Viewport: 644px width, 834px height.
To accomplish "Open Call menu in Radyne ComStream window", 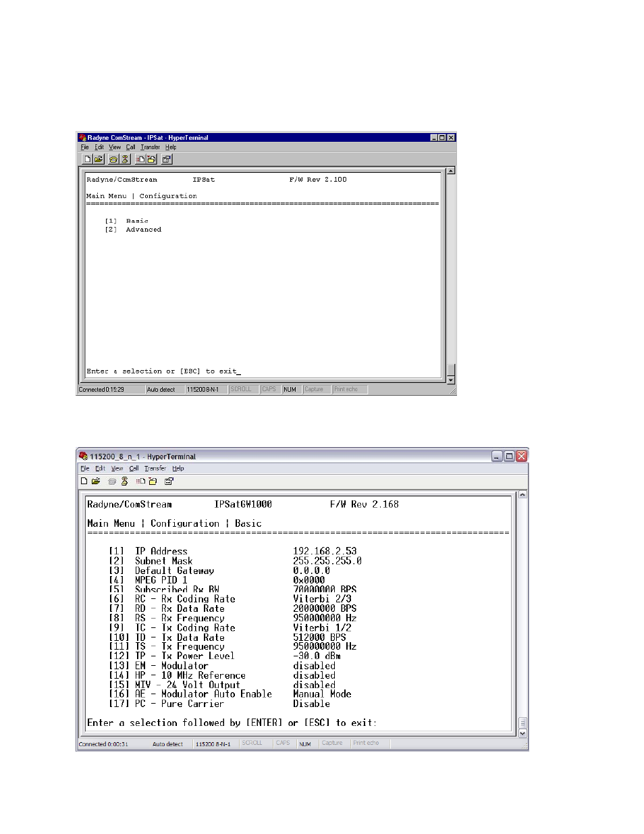I will [x=130, y=147].
